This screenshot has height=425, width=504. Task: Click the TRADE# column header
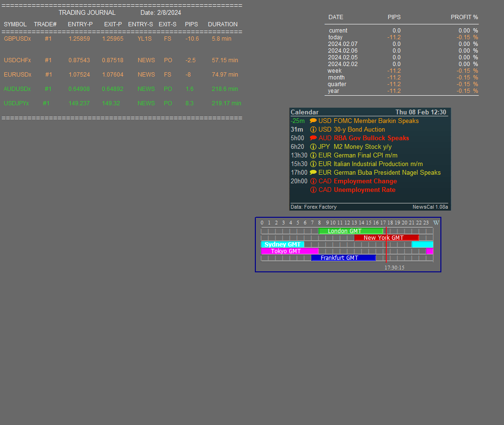point(45,24)
